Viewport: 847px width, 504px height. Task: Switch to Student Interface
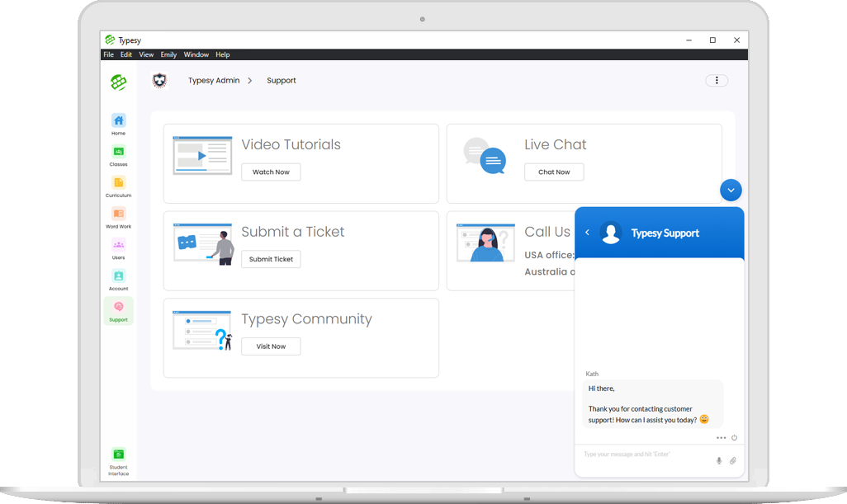coord(118,462)
